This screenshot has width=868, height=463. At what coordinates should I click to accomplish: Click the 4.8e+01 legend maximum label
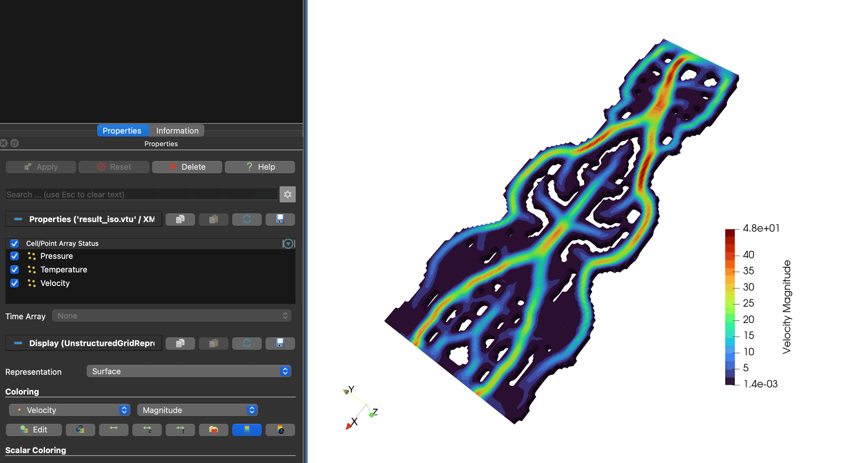pyautogui.click(x=761, y=228)
